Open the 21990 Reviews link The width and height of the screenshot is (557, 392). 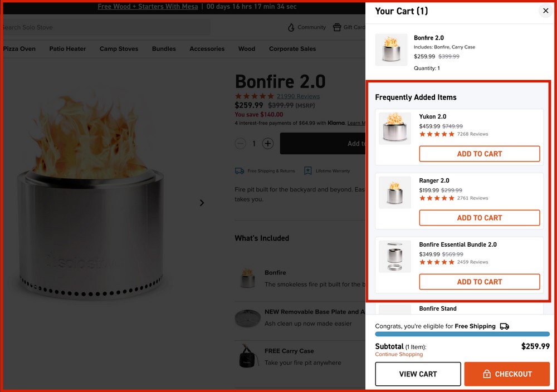click(299, 96)
